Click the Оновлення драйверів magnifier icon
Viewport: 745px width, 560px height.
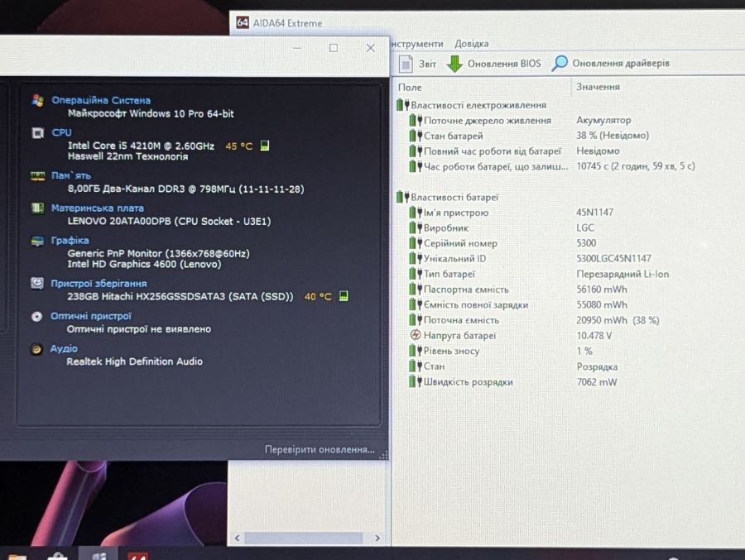(x=560, y=63)
